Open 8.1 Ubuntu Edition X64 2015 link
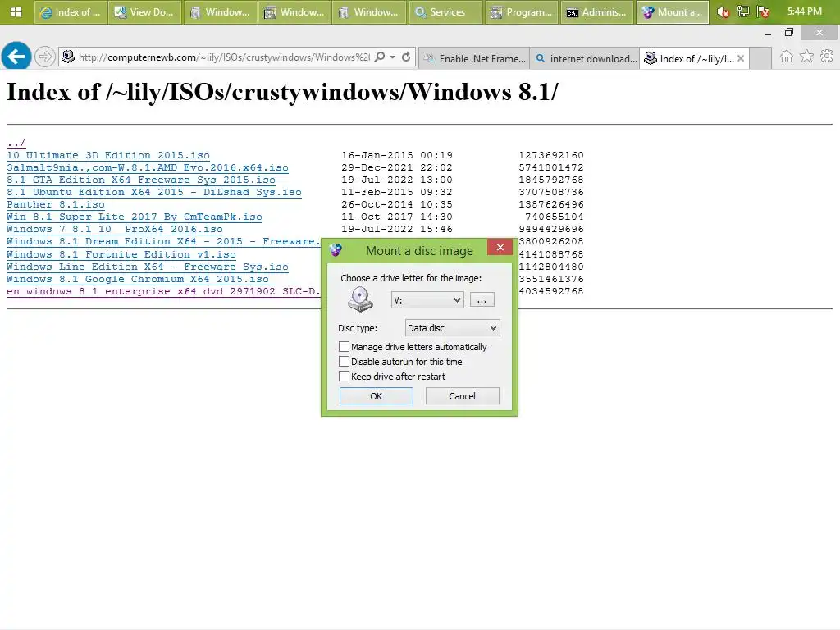The width and height of the screenshot is (840, 630). 153,192
